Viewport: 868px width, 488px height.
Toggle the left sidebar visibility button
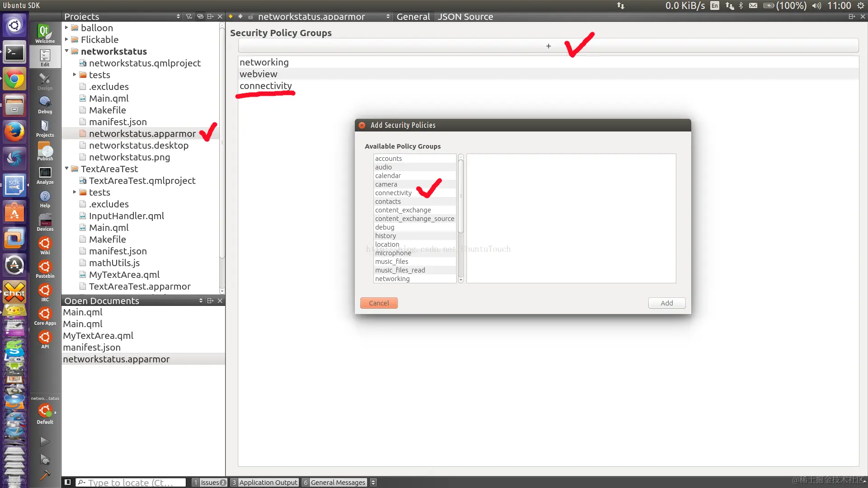coord(67,482)
